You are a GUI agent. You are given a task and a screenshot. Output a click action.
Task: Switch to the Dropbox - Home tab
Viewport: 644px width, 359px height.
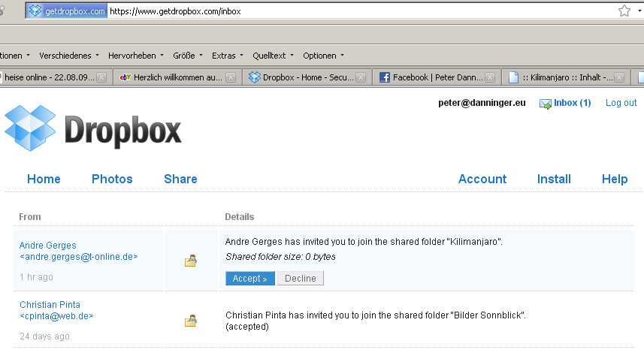307,77
